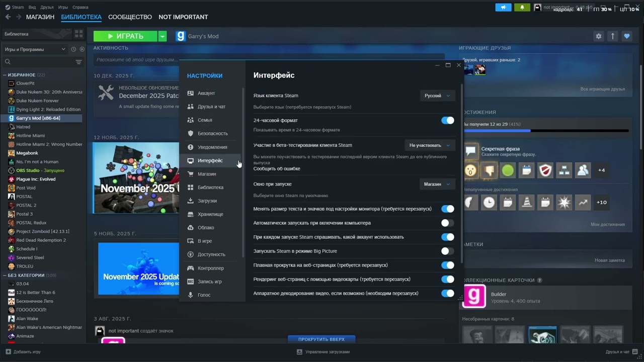Click the library search magnifier
Screen dimensions: 644x362
(x=8, y=62)
